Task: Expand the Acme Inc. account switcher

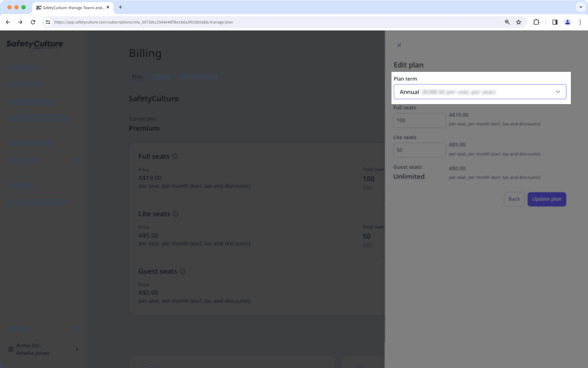Action: (x=77, y=349)
